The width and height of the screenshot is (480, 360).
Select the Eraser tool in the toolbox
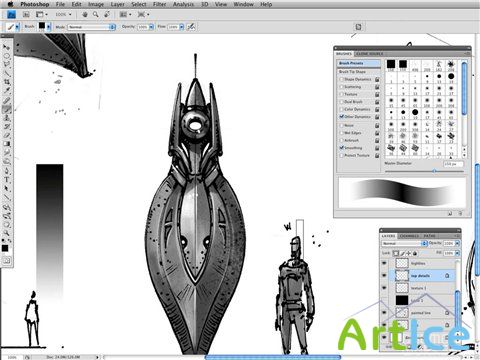point(7,135)
